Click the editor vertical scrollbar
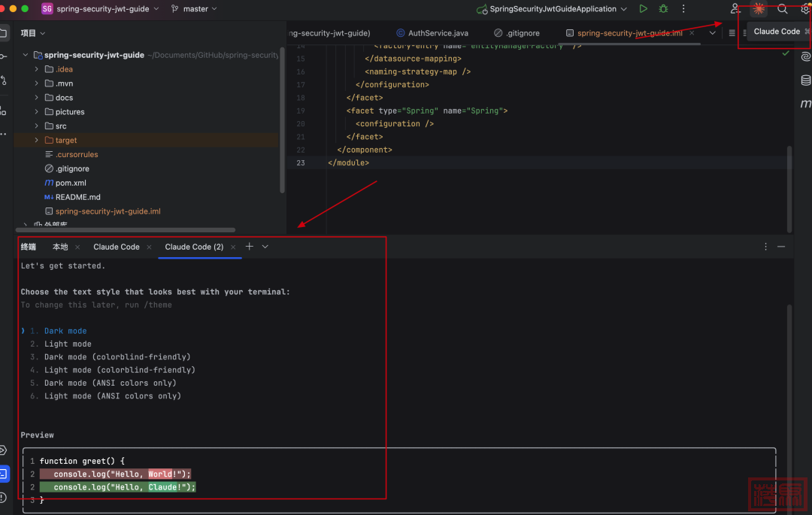This screenshot has width=812, height=515. [789, 189]
